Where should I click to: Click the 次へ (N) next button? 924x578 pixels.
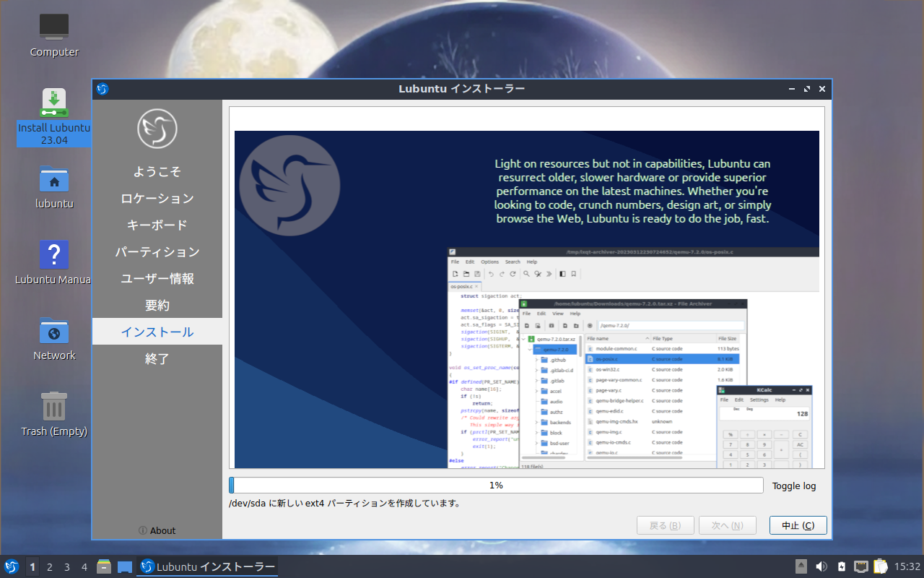coord(727,525)
